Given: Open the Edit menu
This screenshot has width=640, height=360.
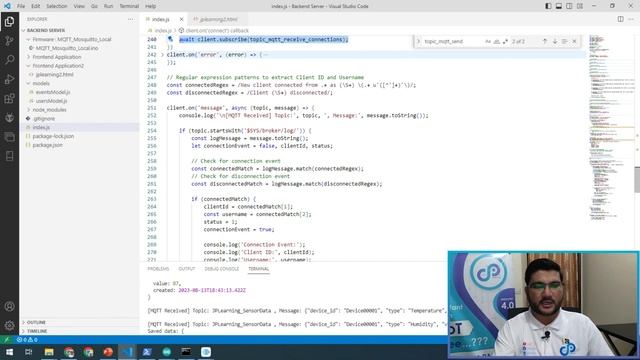Looking at the screenshot, I should 36,6.
